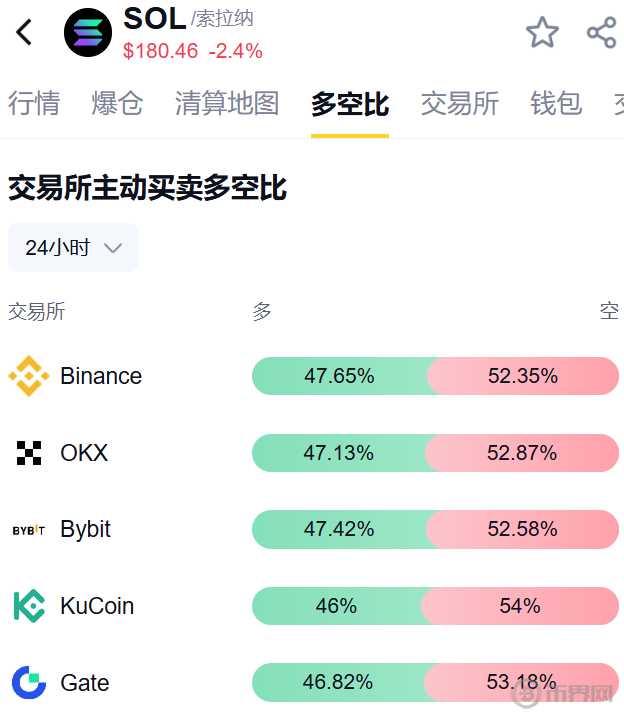
Task: Click the SOL Solana coin logo
Action: [x=89, y=32]
